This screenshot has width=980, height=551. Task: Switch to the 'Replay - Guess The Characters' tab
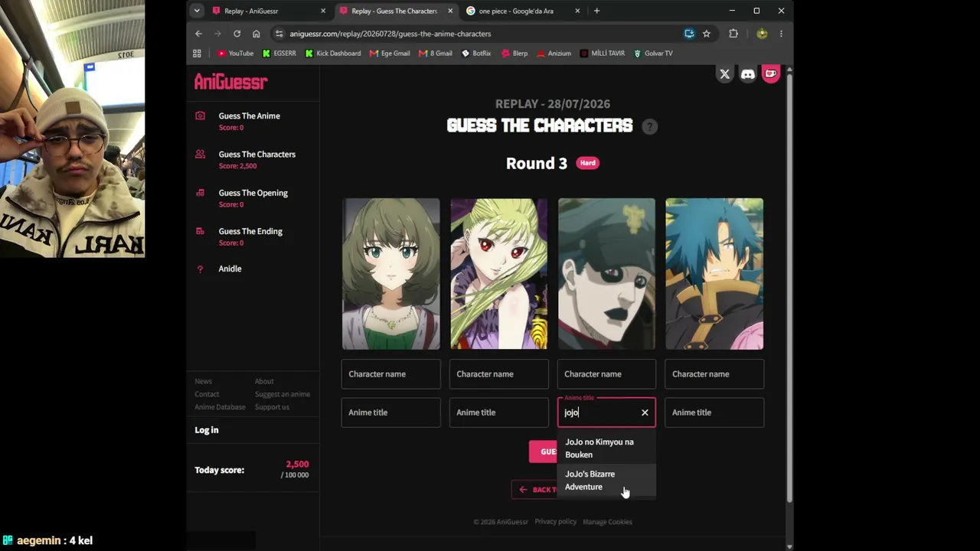397,11
